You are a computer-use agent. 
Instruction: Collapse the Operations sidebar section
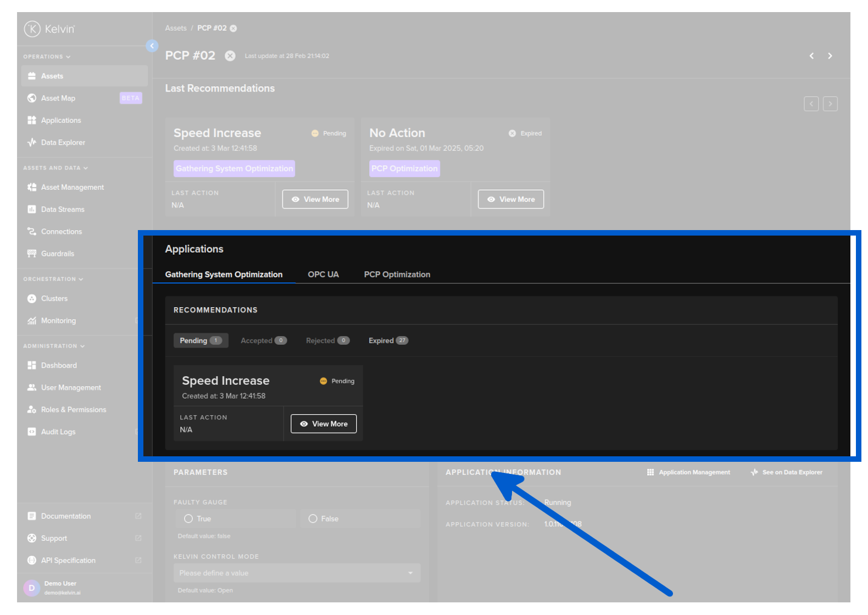[x=47, y=57]
